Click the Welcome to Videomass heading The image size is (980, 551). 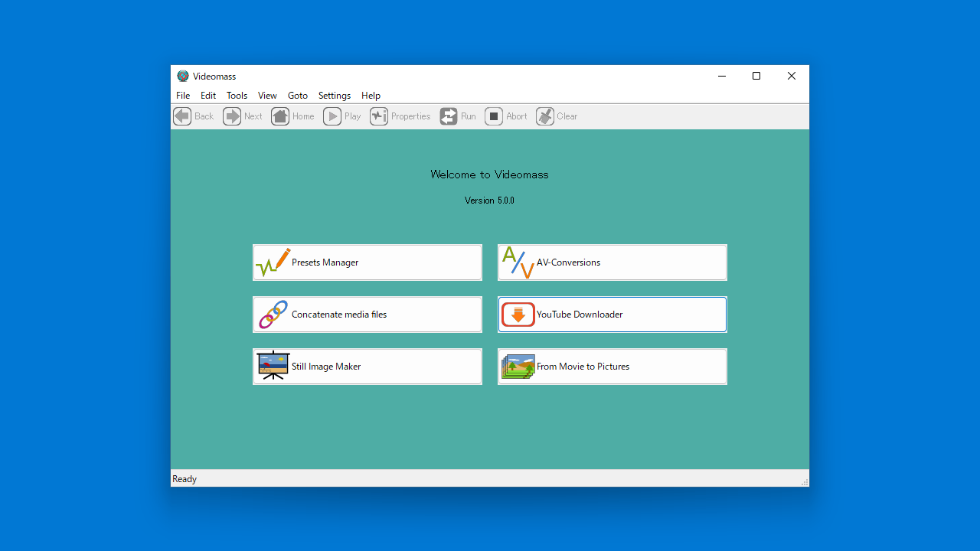tap(489, 174)
